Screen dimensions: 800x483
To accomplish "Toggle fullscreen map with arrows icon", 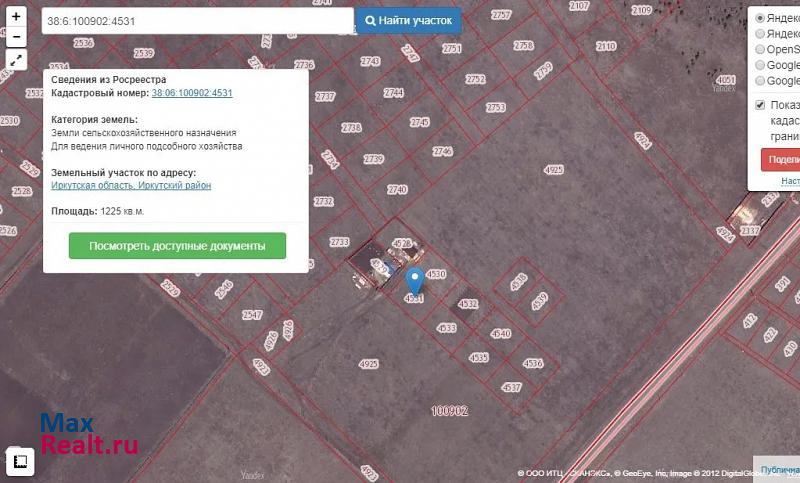I will tap(16, 60).
